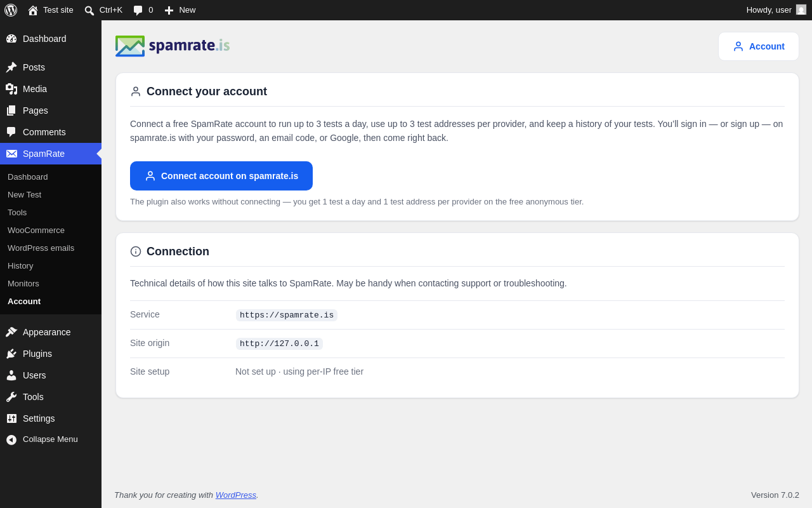The image size is (812, 508).
Task: Click the Service row label
Action: (145, 314)
